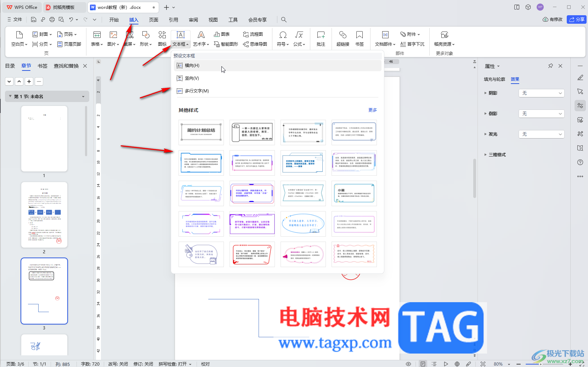The height and width of the screenshot is (367, 588).
Task: Collapse Section 1 unnamed node
Action: click(10, 96)
